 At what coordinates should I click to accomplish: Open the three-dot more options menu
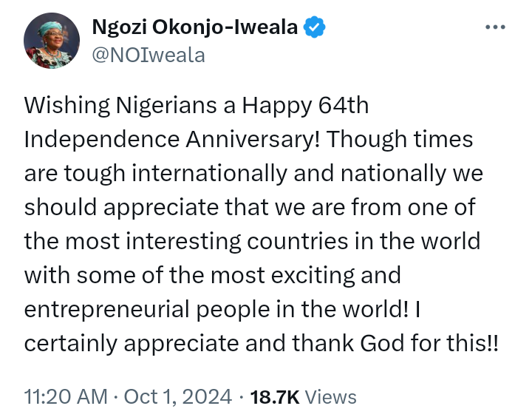495,27
